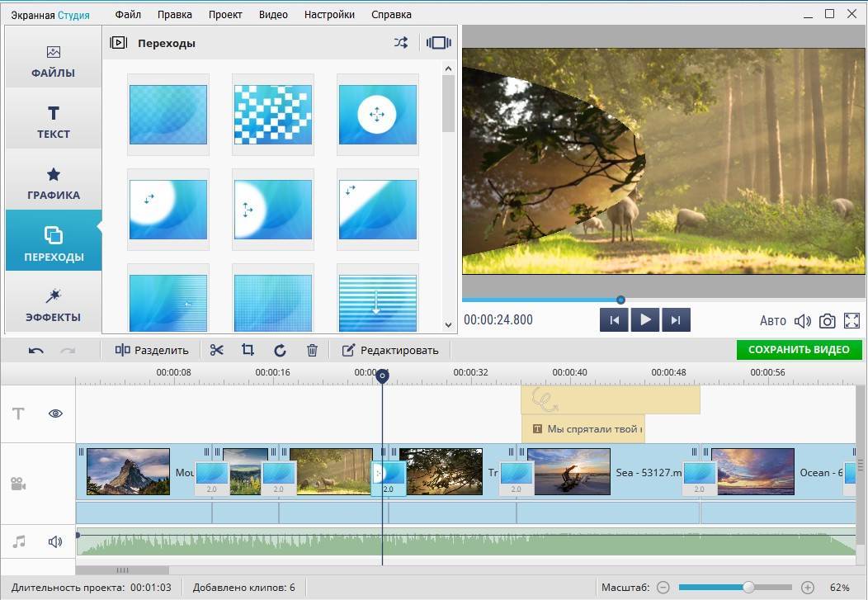
Task: Select the checkerboard transition thumbnail
Action: coord(272,115)
